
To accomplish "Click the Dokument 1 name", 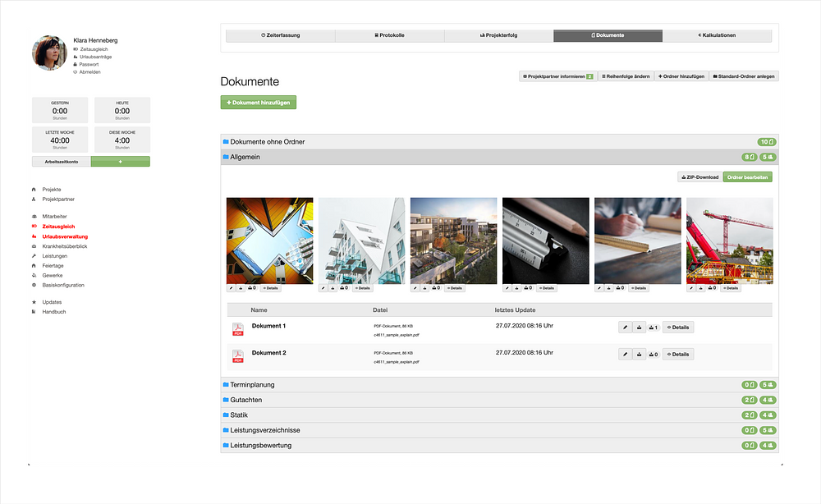I will point(268,326).
